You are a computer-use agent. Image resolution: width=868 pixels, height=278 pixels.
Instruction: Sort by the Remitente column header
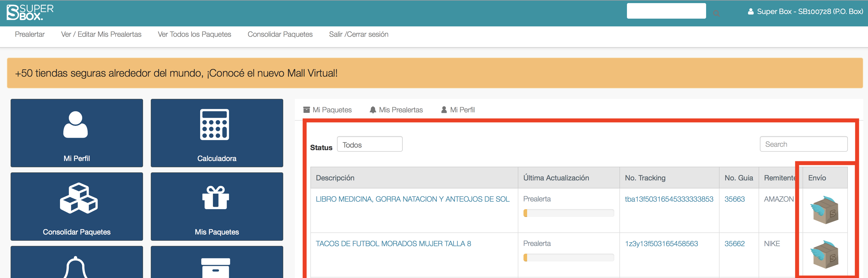tap(780, 178)
